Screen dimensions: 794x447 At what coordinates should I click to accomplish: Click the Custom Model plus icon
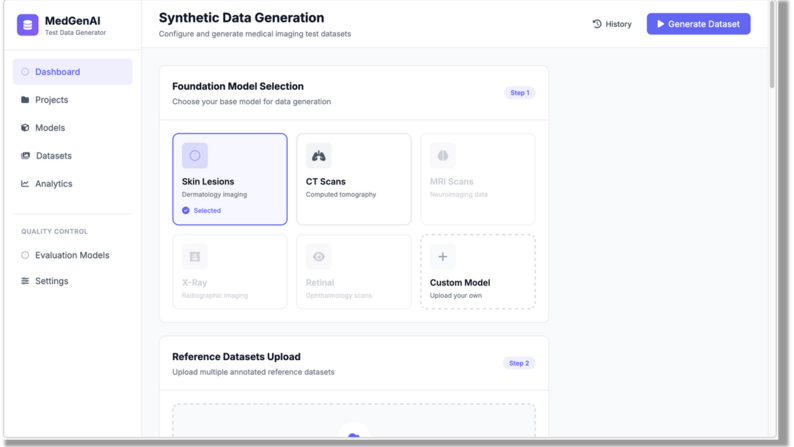(442, 257)
